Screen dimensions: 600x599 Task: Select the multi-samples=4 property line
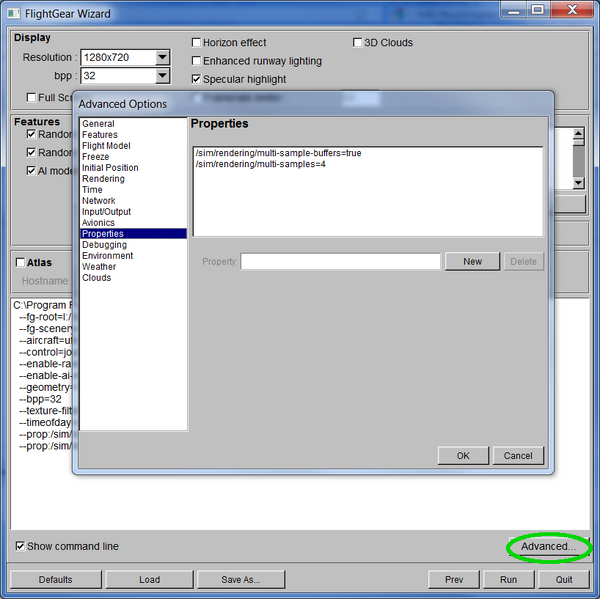point(260,164)
